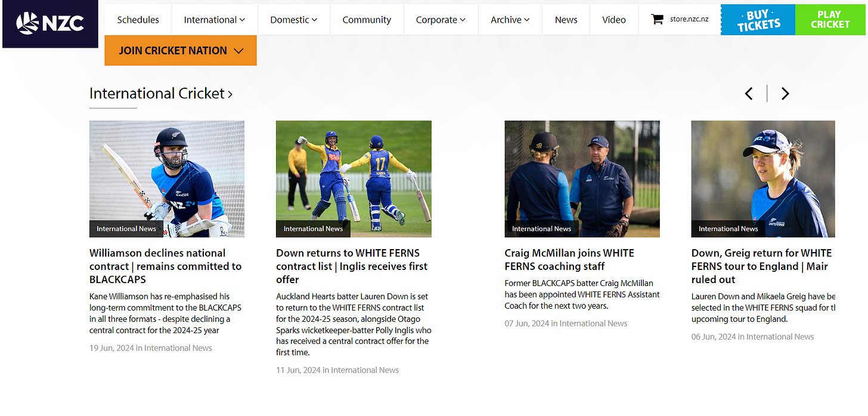Viewport: 868px width, 416px height.
Task: Open the Video menu item
Action: [x=614, y=20]
